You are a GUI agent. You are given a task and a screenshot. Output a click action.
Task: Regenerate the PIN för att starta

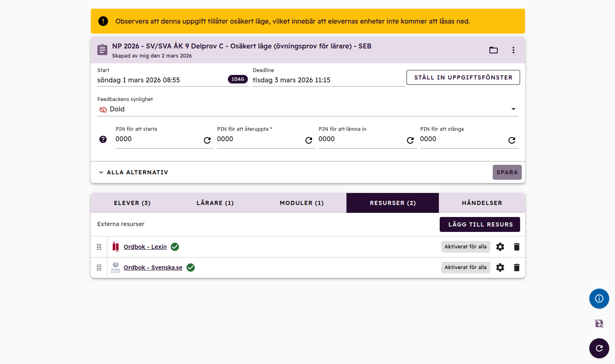(207, 140)
